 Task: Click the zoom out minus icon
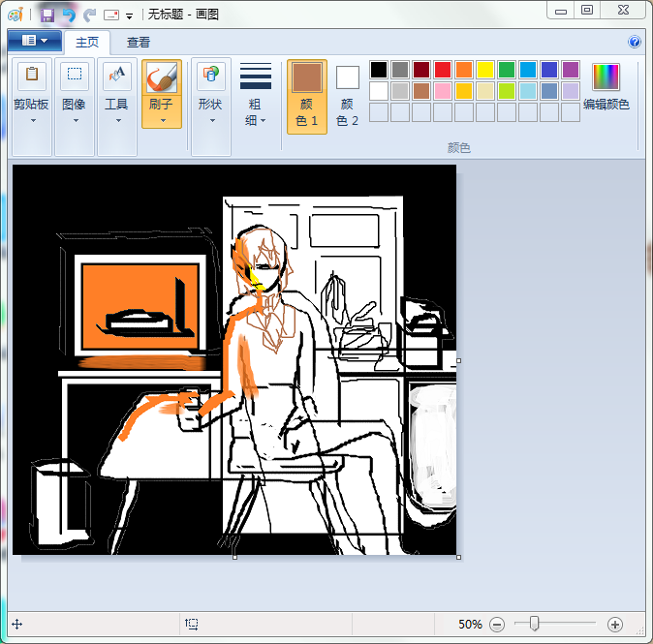click(x=497, y=625)
